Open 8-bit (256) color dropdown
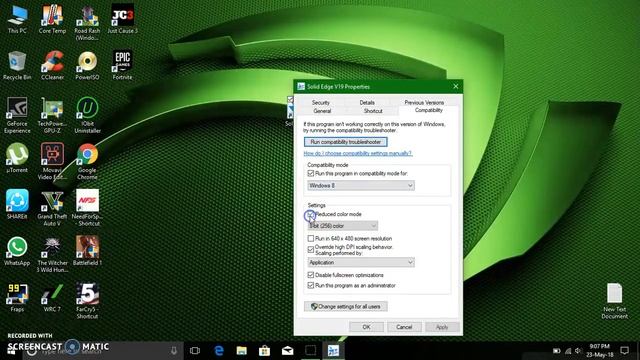The width and height of the screenshot is (640, 360). pyautogui.click(x=342, y=226)
